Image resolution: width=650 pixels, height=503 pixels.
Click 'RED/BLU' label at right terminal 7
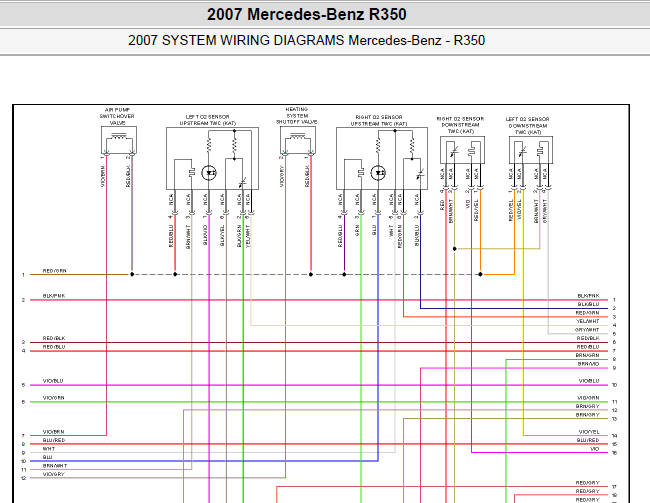(588, 347)
